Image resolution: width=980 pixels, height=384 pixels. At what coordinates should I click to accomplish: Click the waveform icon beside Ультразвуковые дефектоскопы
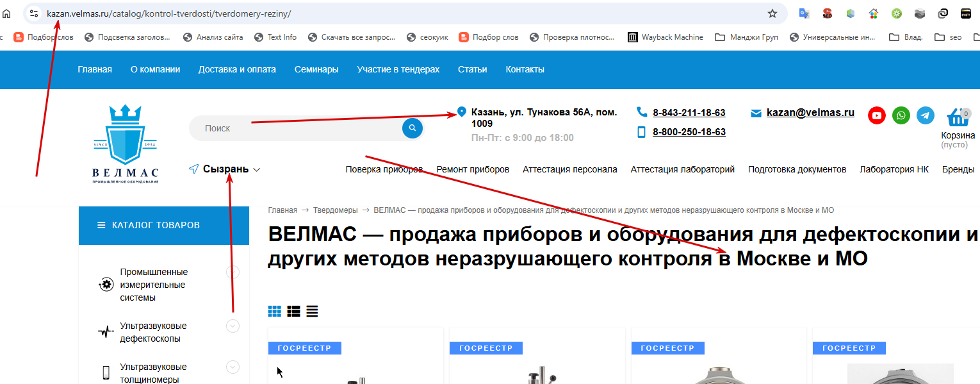[106, 332]
